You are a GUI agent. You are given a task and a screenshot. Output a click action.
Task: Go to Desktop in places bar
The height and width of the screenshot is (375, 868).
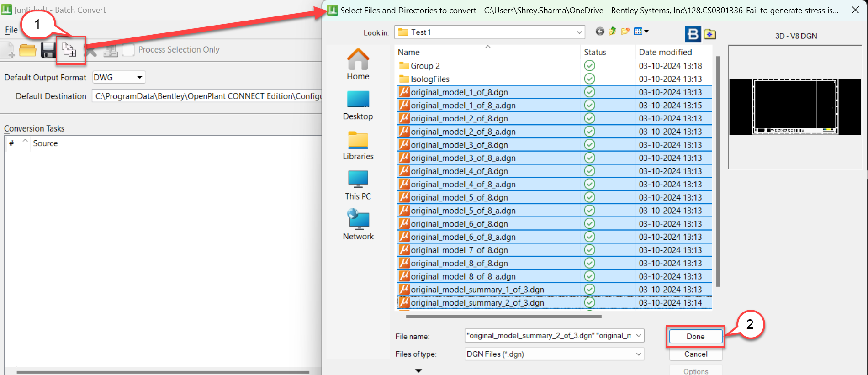coord(358,106)
